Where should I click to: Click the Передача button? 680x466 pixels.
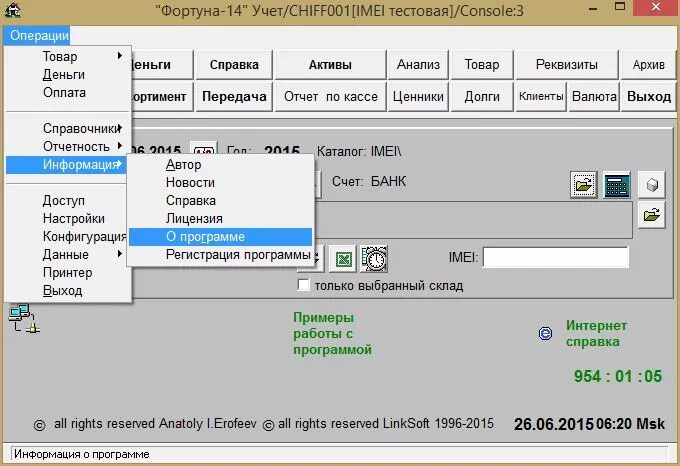click(234, 96)
